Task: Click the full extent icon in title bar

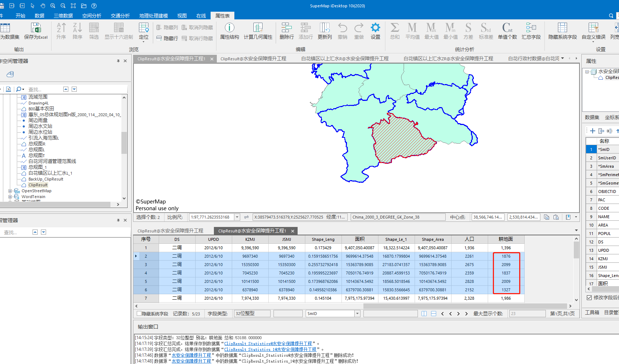Action: point(73,6)
